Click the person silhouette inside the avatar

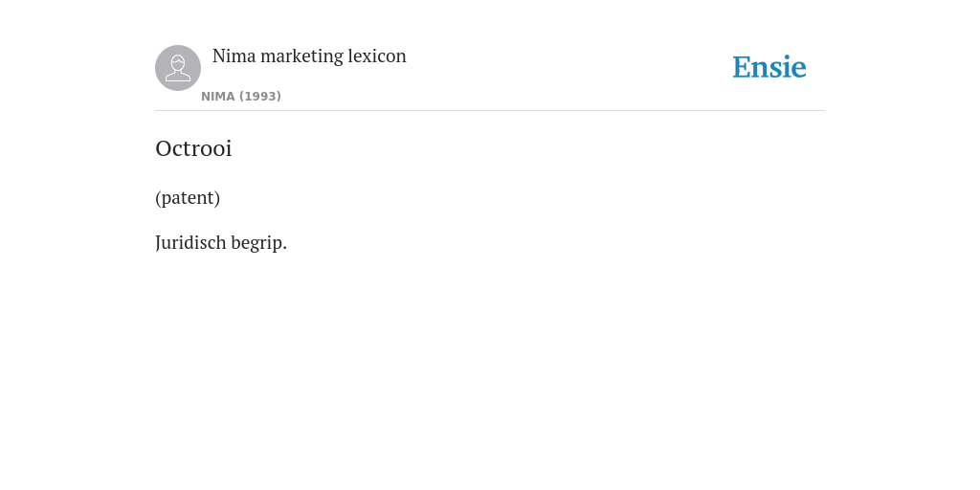pyautogui.click(x=178, y=69)
